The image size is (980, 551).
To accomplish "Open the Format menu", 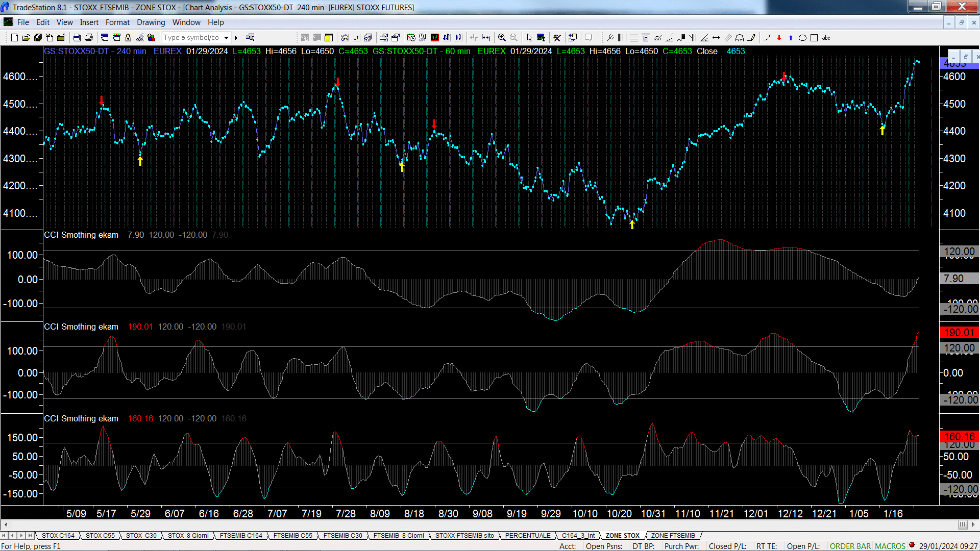I will click(x=117, y=22).
